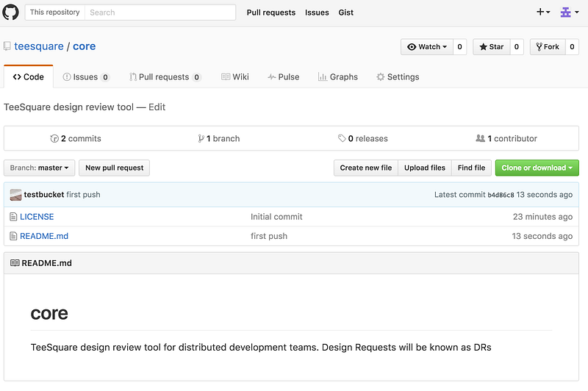This screenshot has height=391, width=588.
Task: Open the Watch dropdown button
Action: 427,47
